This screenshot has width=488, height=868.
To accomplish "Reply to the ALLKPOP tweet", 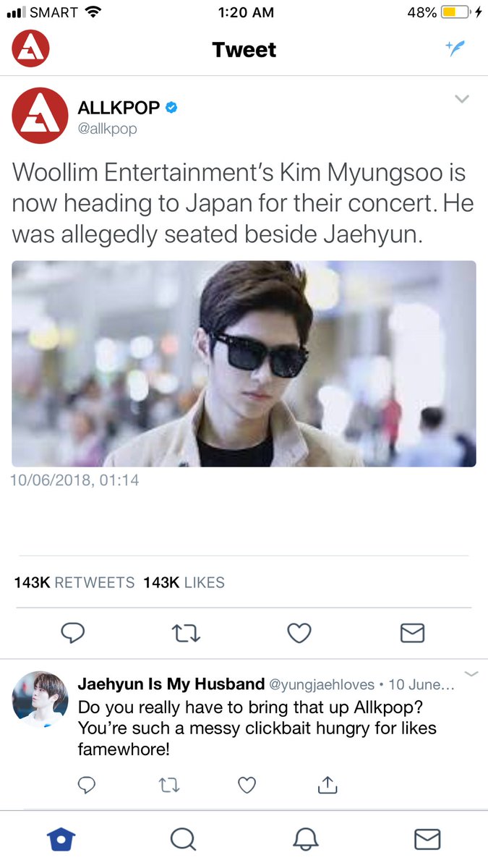I will 72,634.
